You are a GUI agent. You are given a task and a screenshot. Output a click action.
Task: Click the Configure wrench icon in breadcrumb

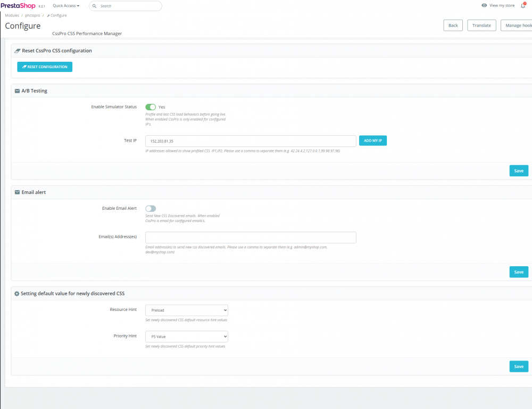click(50, 15)
